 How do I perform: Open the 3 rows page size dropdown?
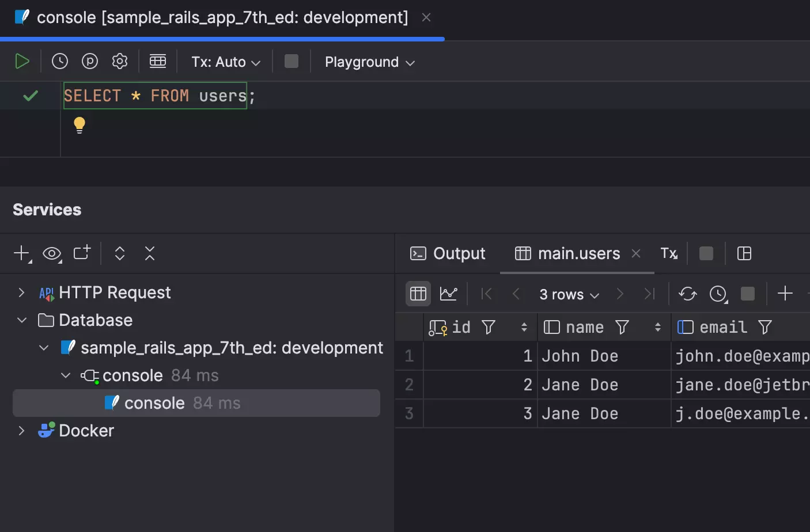pyautogui.click(x=567, y=294)
